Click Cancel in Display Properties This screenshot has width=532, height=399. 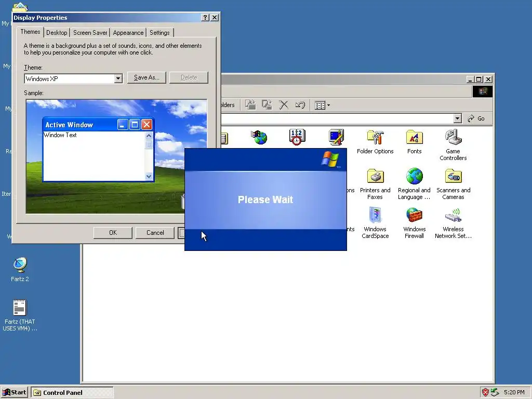[155, 233]
